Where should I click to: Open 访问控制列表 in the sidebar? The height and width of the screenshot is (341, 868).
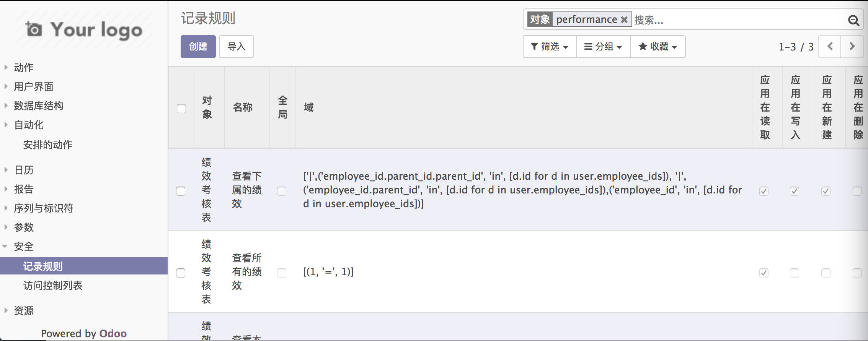pos(53,286)
